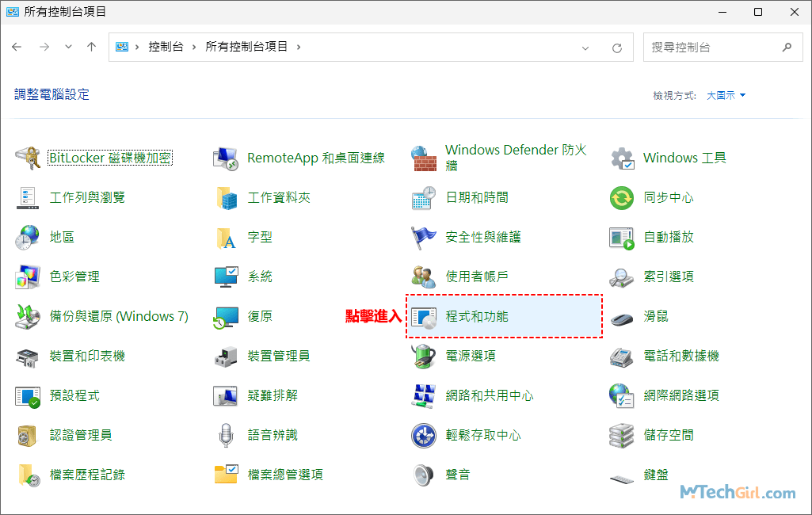Click the 裝置管理員 icon
The image size is (812, 515).
[x=226, y=357]
